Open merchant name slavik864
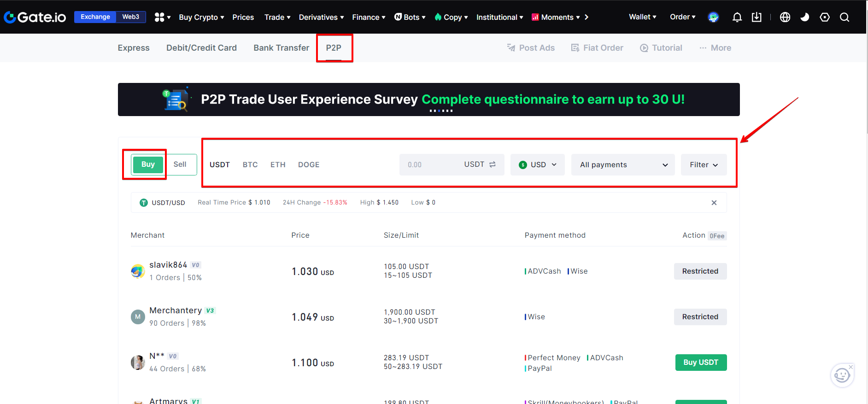The width and height of the screenshot is (868, 404). click(x=168, y=265)
